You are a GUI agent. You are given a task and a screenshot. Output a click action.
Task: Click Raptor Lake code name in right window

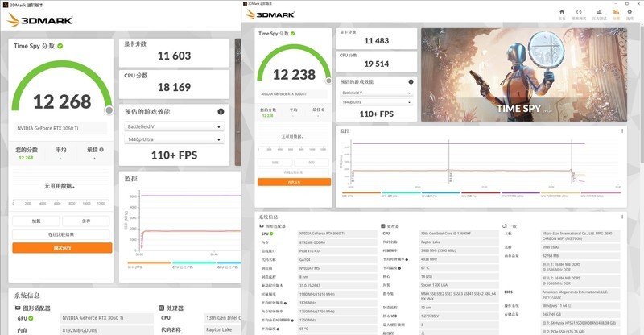pos(459,242)
